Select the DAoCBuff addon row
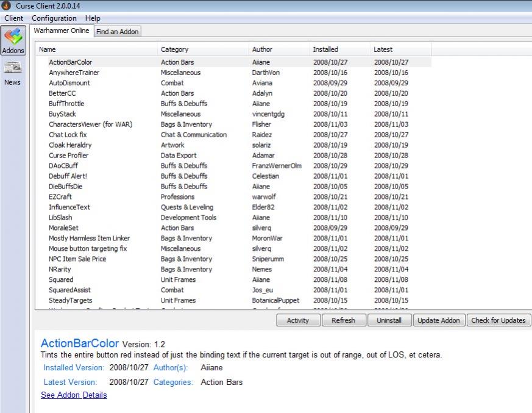532x413 pixels. pyautogui.click(x=233, y=166)
